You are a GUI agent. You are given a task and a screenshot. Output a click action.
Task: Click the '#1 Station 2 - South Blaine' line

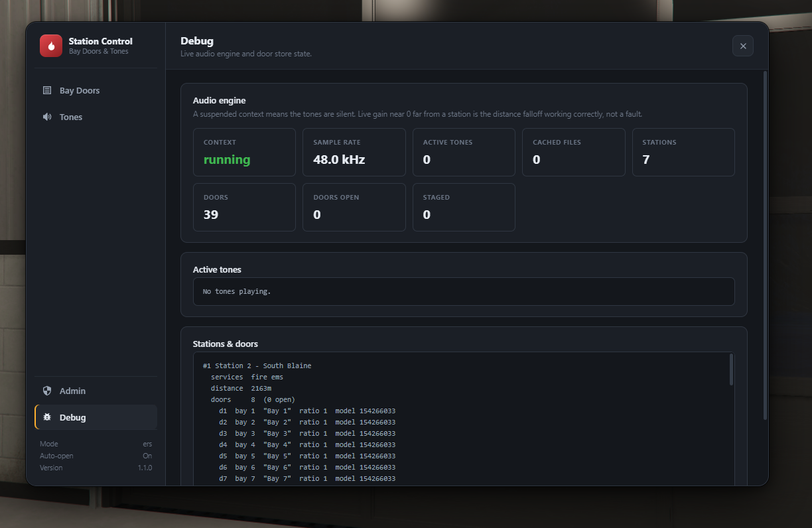(257, 365)
